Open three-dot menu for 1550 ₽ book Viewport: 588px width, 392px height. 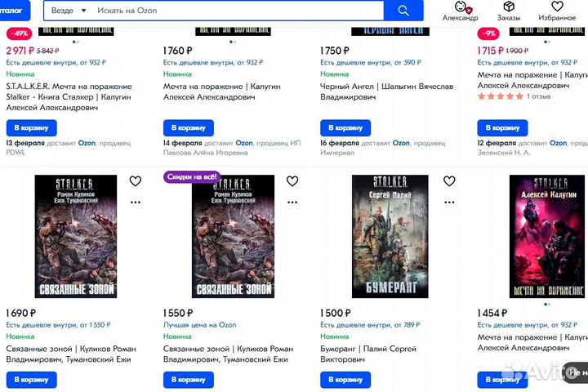tap(292, 203)
